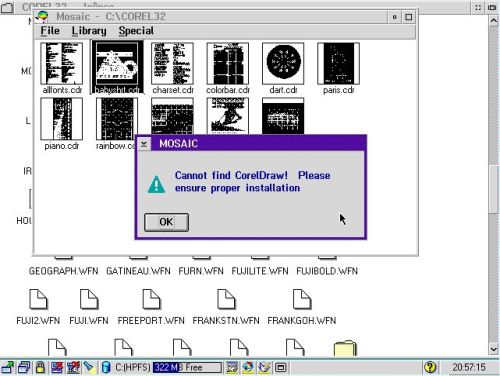Open the yellow folder in the bottom row
This screenshot has width=500, height=376.
(345, 348)
